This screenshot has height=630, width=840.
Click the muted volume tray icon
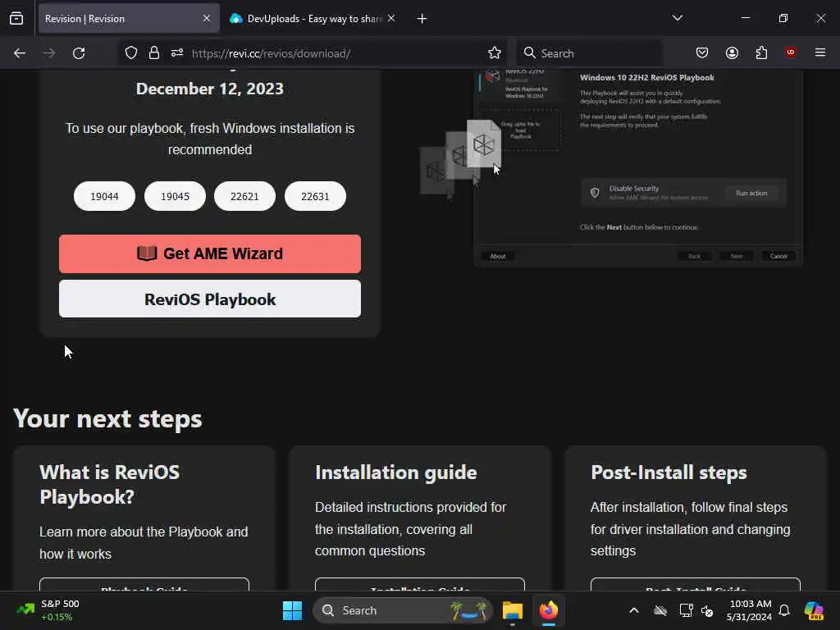coord(707,610)
